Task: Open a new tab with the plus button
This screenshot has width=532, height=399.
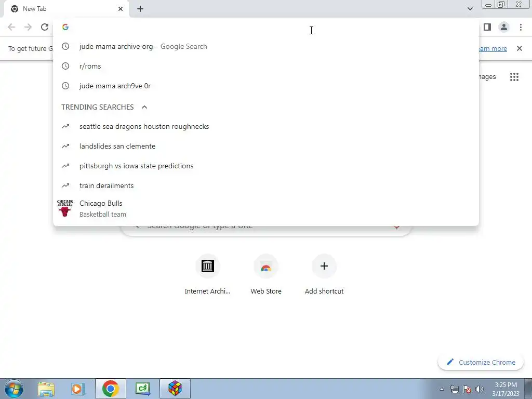Action: (140, 9)
